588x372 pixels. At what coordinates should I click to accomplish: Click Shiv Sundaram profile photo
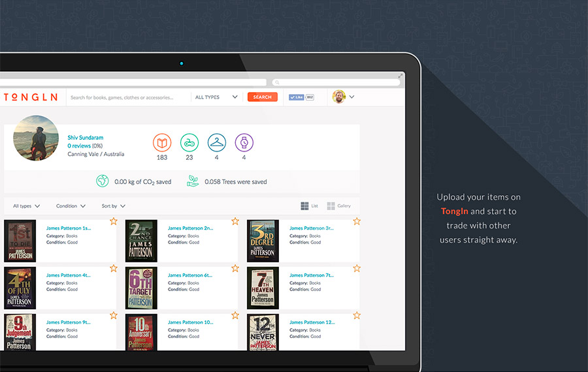[x=36, y=138]
